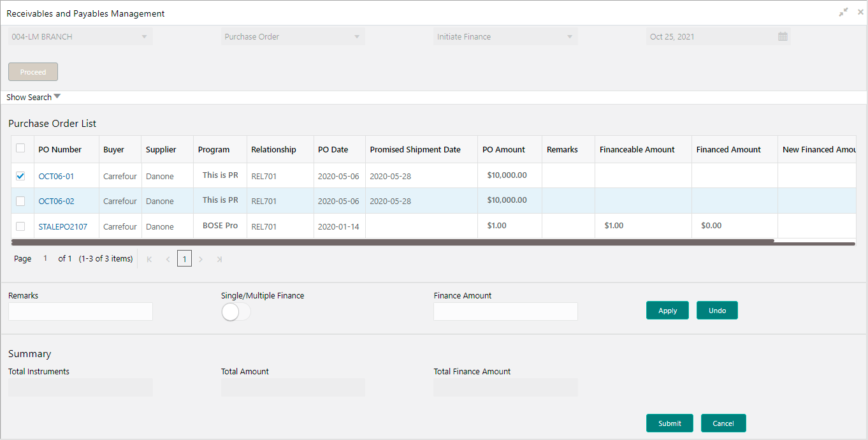Screen dimensions: 868x440
Task: Go to last page pagination icon
Action: pos(219,260)
